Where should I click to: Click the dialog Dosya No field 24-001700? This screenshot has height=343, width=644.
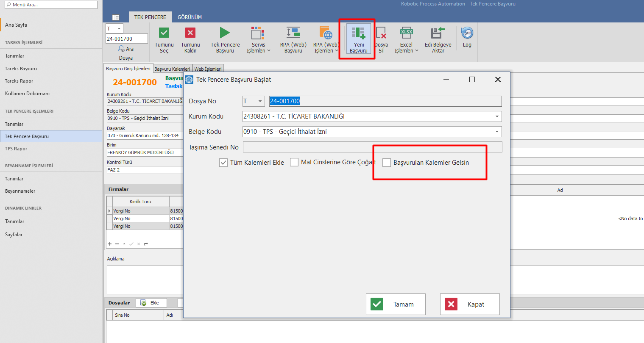click(385, 101)
